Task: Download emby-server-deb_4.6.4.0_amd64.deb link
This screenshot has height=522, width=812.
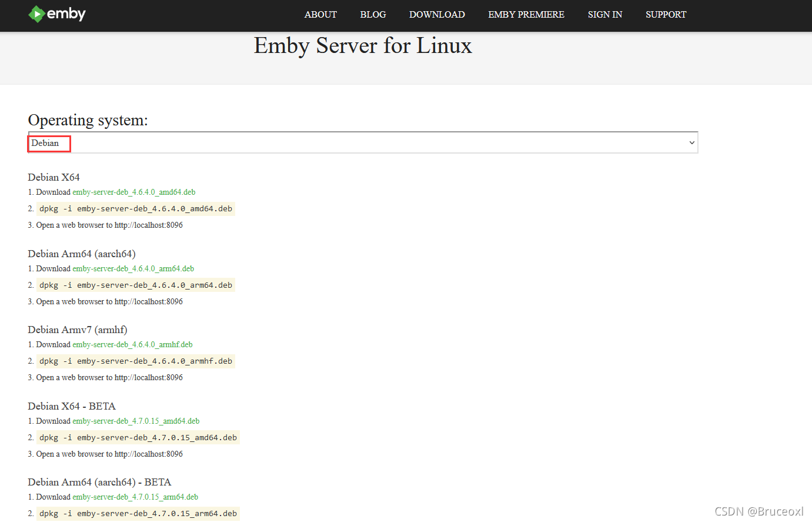Action: (x=134, y=192)
